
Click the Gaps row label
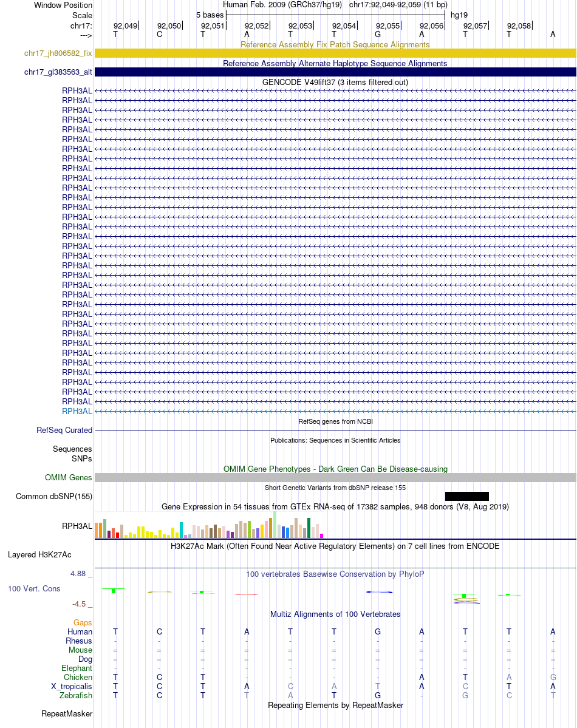[83, 622]
